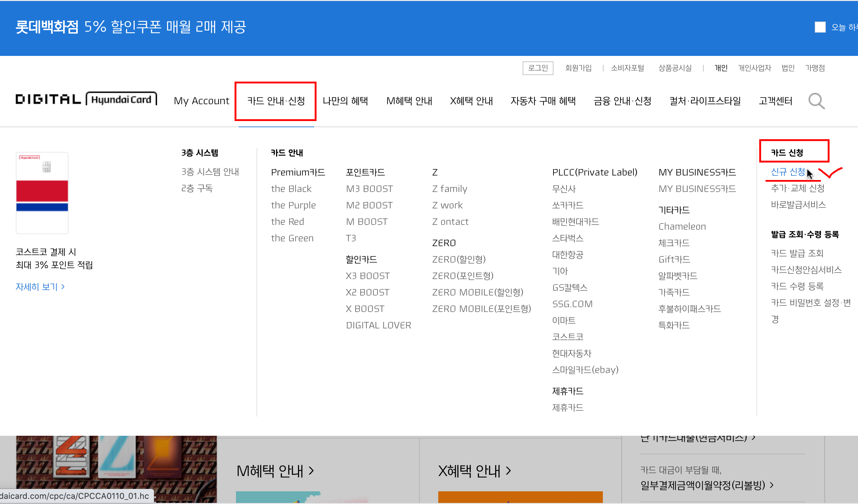
Task: Select 스마일카드(ebay)
Action: (x=585, y=370)
